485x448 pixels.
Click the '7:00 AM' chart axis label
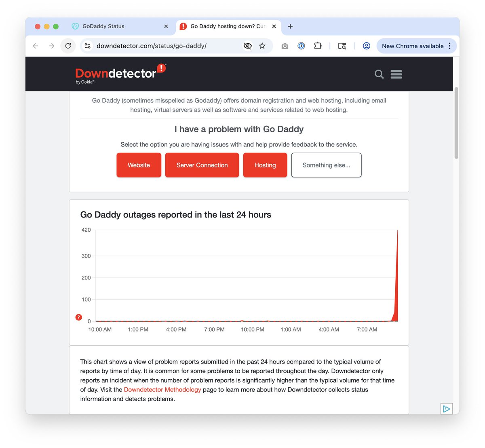click(x=367, y=330)
